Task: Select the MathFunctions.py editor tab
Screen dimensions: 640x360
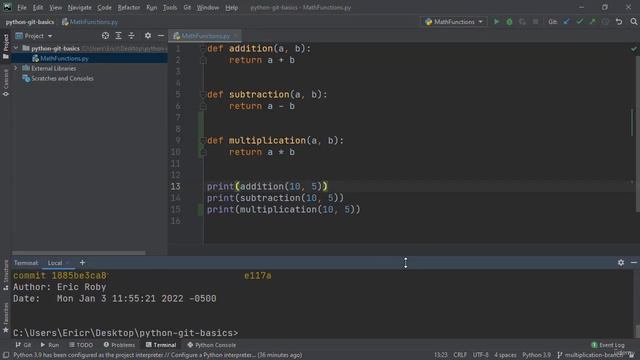Action: (x=205, y=36)
